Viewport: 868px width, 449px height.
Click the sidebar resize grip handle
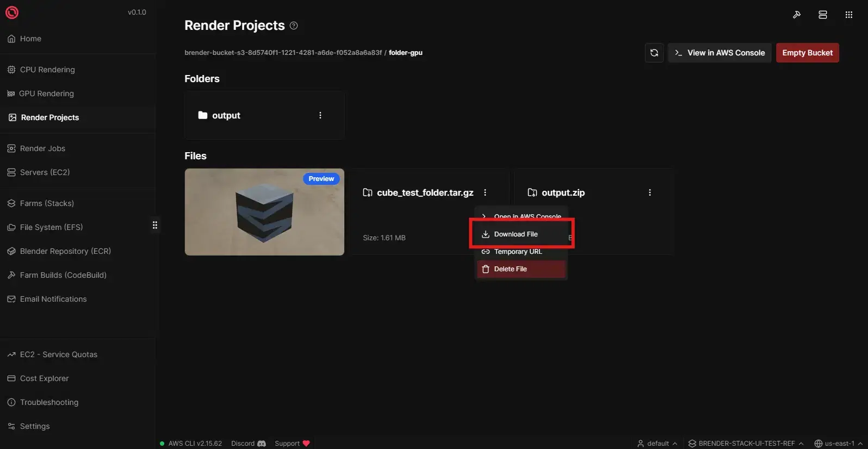(155, 225)
